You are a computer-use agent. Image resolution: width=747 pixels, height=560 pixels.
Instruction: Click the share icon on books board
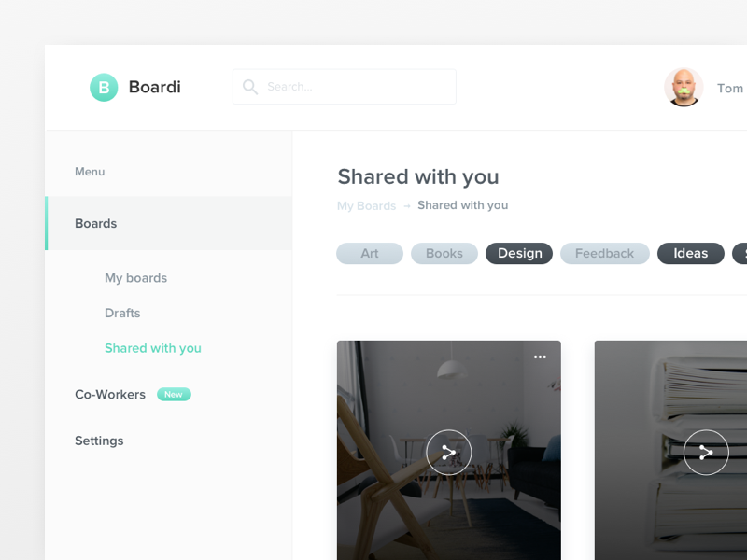point(705,453)
